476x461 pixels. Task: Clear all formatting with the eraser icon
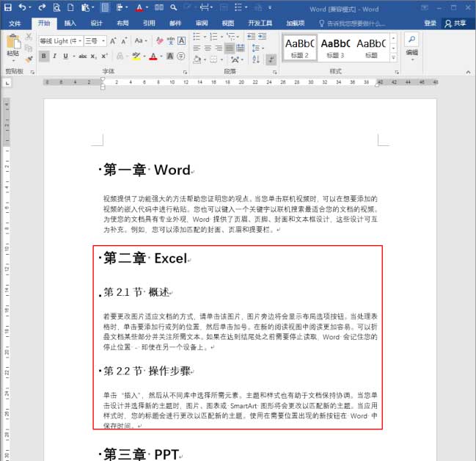point(160,41)
